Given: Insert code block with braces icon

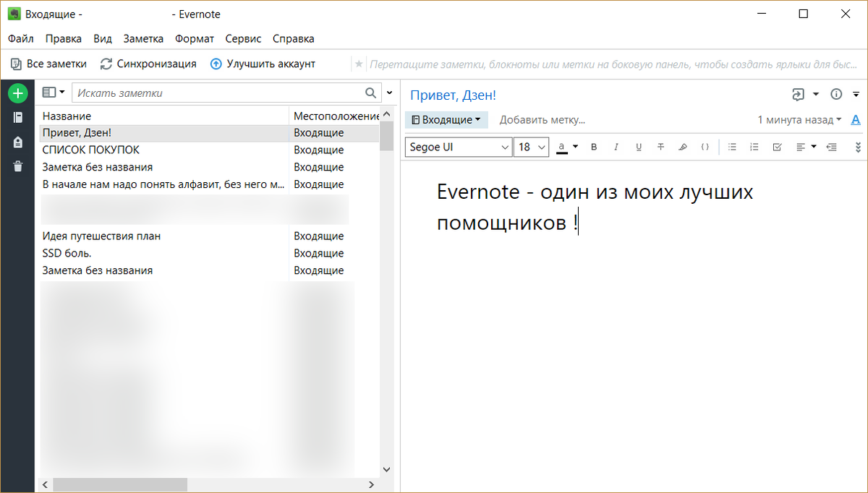Looking at the screenshot, I should pos(705,147).
